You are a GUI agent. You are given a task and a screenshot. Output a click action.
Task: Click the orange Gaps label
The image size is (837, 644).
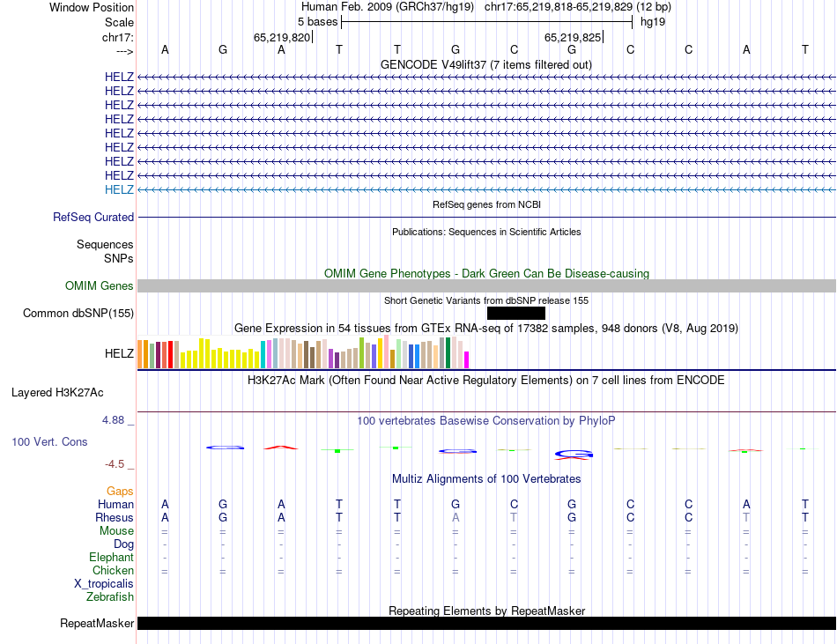(120, 491)
